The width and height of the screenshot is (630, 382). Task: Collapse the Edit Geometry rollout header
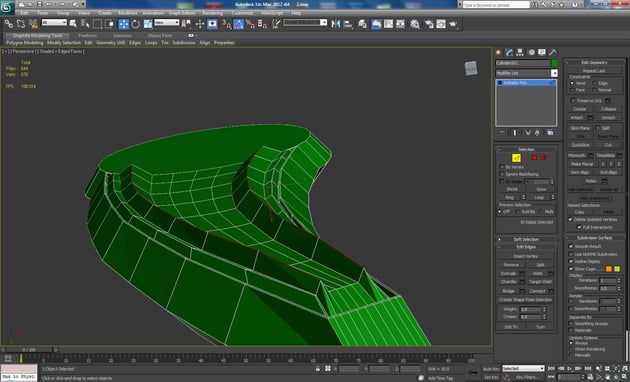595,62
